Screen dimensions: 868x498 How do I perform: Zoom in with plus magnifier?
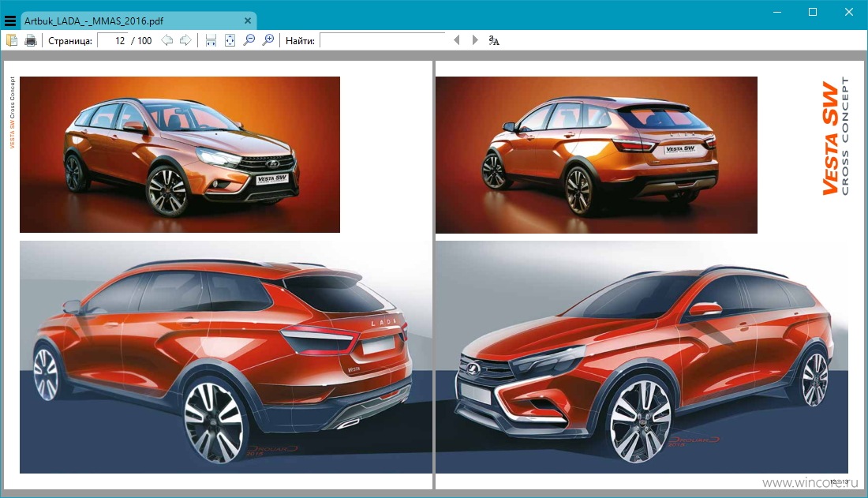pos(268,40)
